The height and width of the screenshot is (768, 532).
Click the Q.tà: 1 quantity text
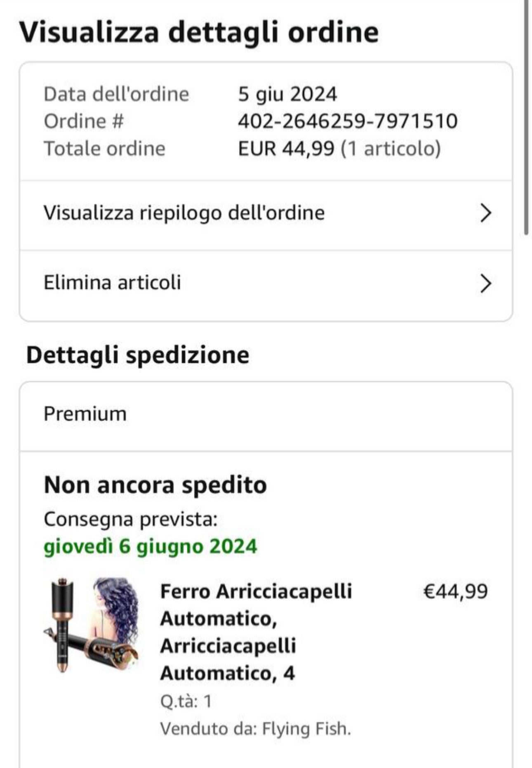(186, 701)
